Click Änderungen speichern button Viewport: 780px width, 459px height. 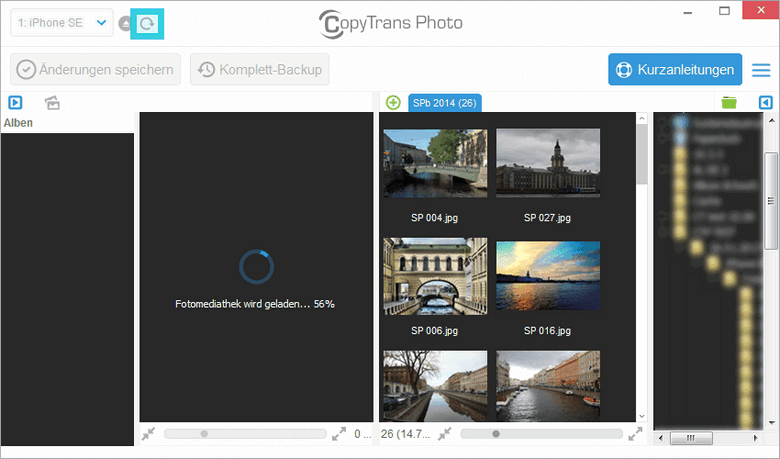pos(96,70)
